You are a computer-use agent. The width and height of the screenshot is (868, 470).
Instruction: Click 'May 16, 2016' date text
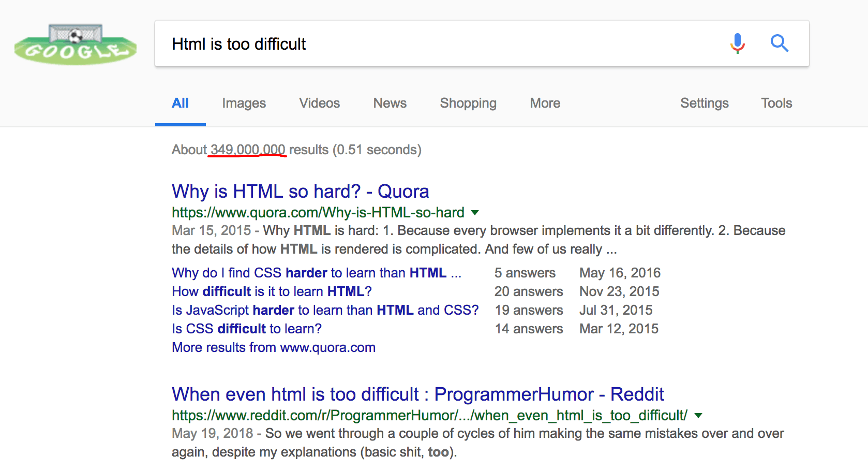(620, 273)
